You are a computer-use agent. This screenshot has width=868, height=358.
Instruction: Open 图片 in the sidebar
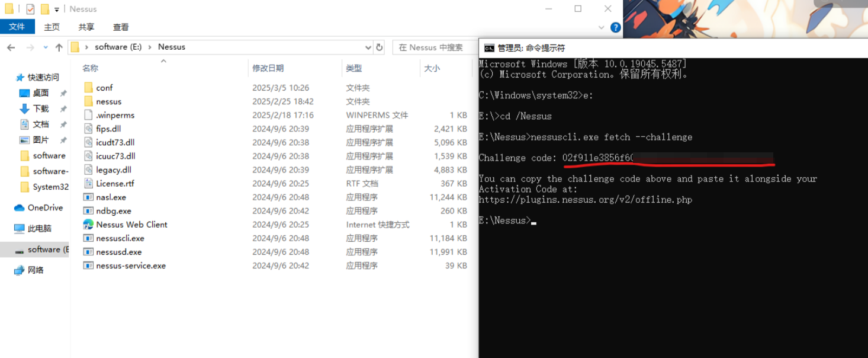pyautogui.click(x=41, y=140)
